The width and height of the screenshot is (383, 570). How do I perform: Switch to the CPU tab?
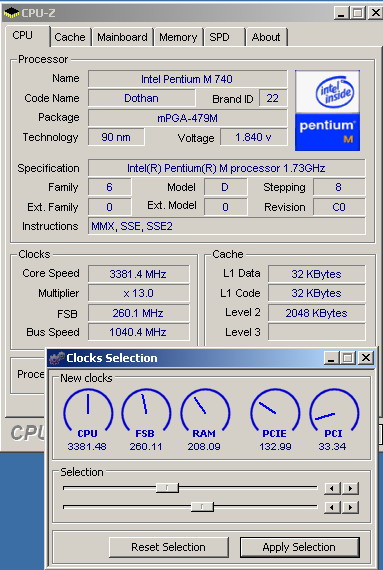27,36
